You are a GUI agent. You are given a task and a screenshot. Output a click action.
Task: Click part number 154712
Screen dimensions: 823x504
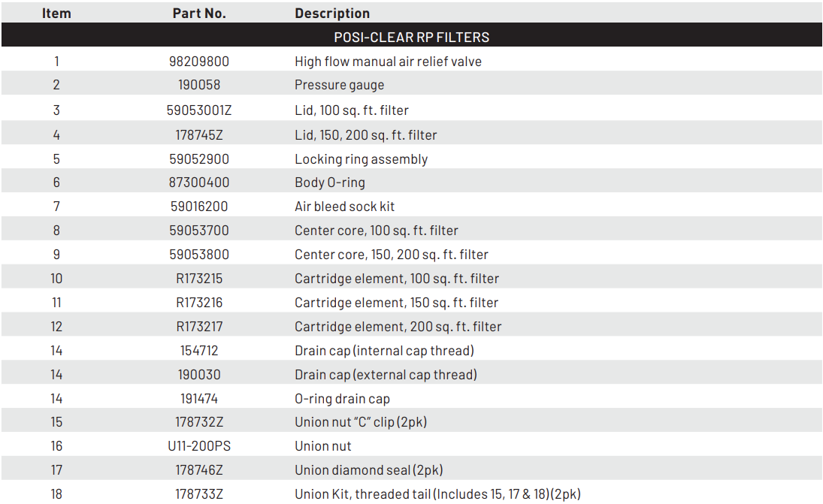tap(199, 350)
